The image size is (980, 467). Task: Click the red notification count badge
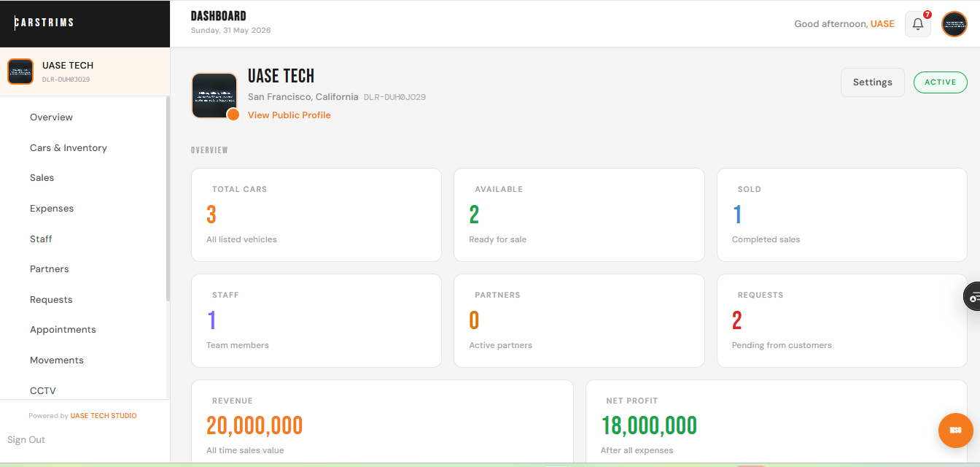(x=927, y=14)
